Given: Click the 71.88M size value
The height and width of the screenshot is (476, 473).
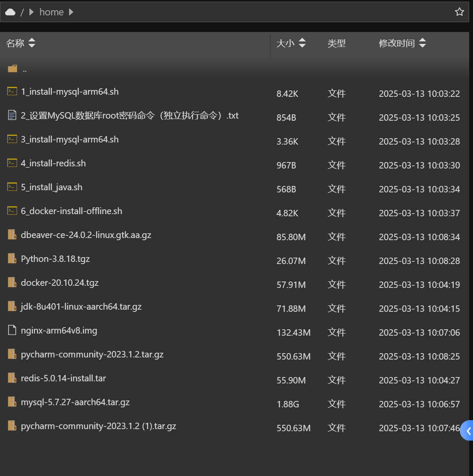Looking at the screenshot, I should (291, 309).
